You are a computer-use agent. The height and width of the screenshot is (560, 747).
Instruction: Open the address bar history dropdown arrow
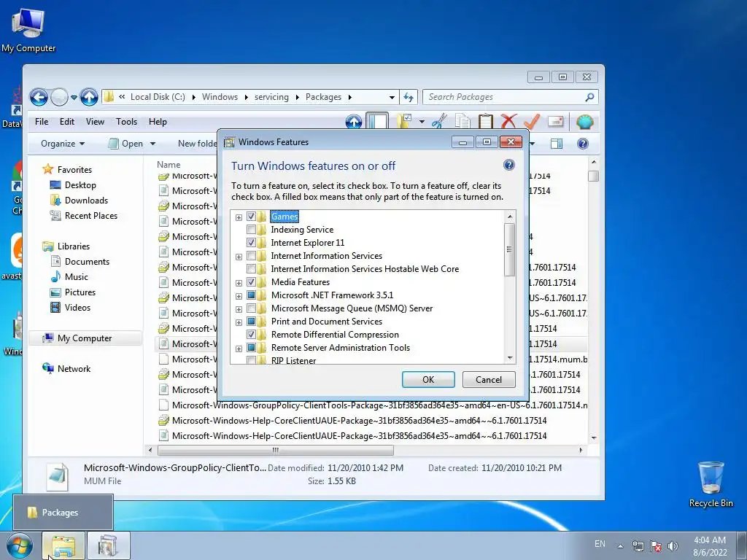point(392,97)
